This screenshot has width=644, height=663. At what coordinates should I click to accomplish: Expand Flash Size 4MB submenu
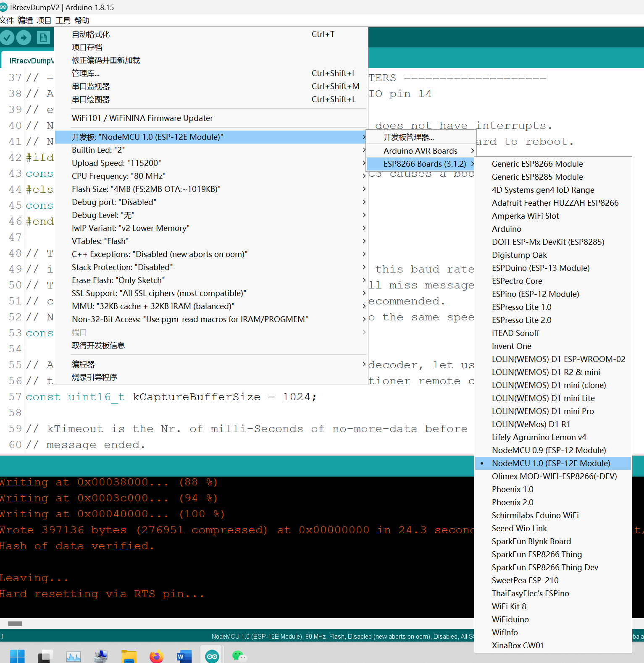[211, 189]
